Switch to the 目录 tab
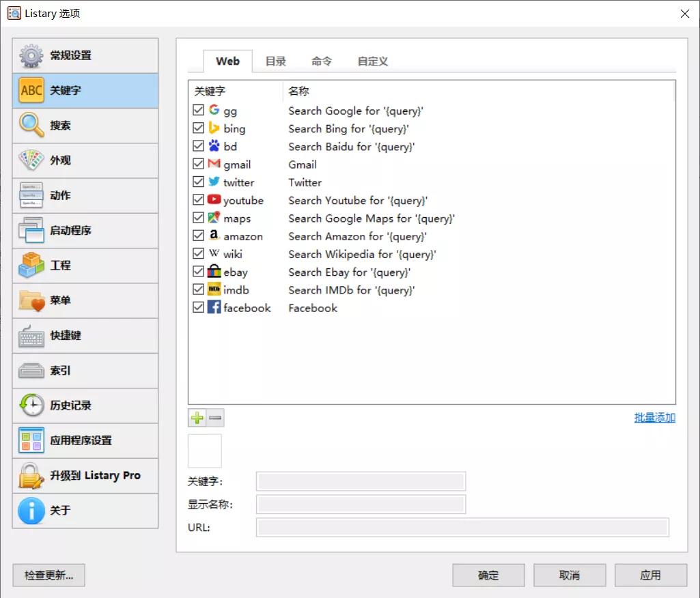 pos(275,61)
